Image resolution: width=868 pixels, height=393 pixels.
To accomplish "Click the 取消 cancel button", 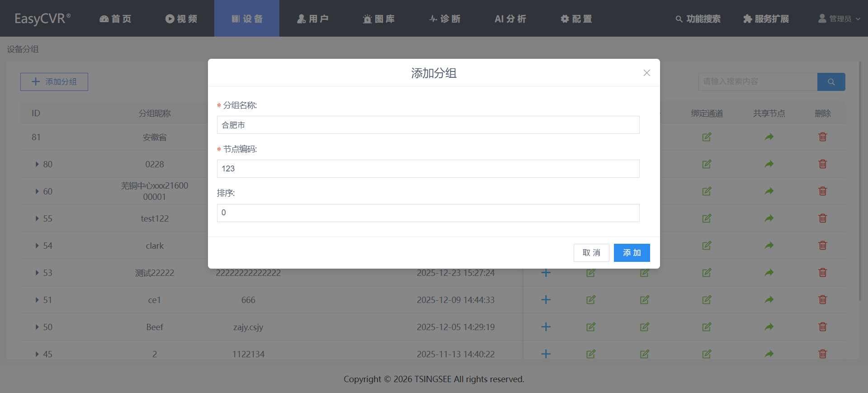I will tap(591, 253).
